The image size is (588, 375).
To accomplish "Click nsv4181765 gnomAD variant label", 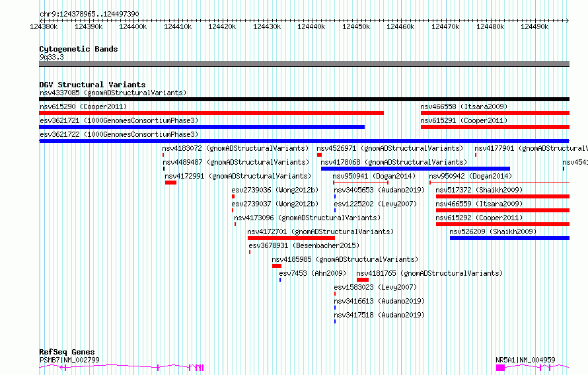I will (429, 273).
